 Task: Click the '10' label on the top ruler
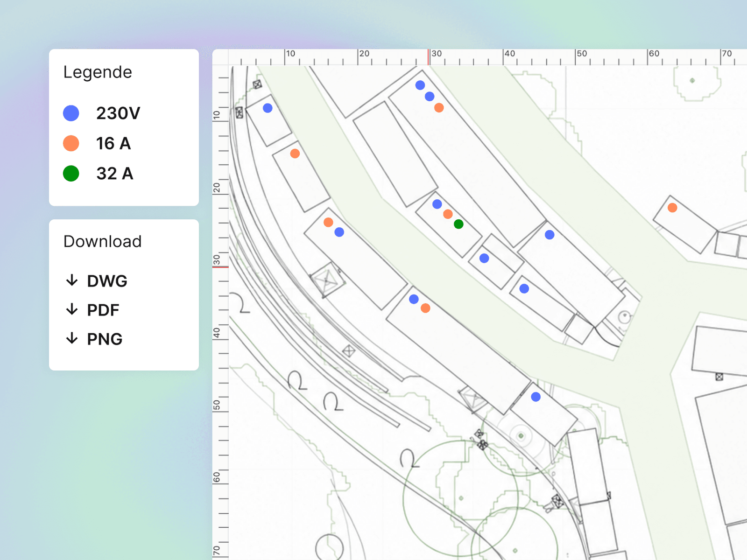[x=290, y=54]
